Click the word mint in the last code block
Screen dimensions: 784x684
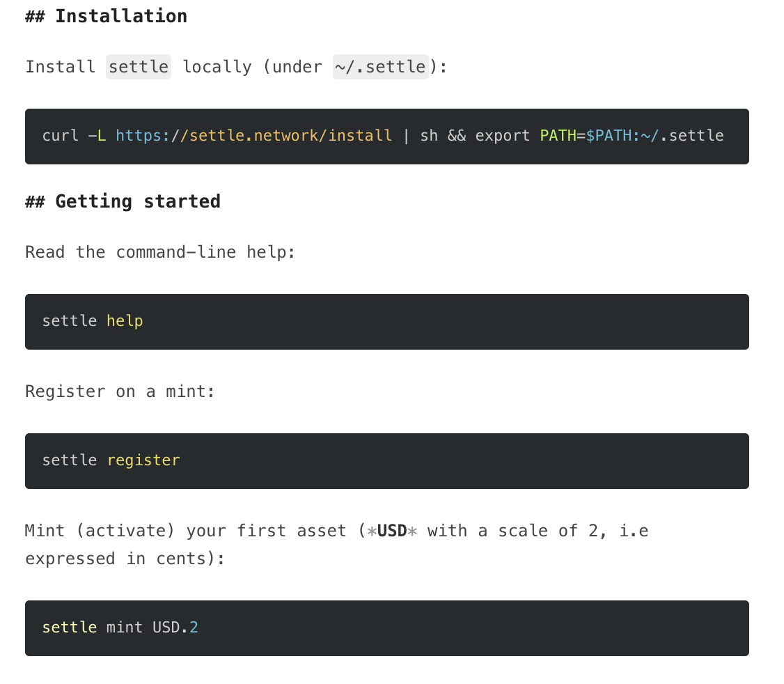(x=125, y=628)
